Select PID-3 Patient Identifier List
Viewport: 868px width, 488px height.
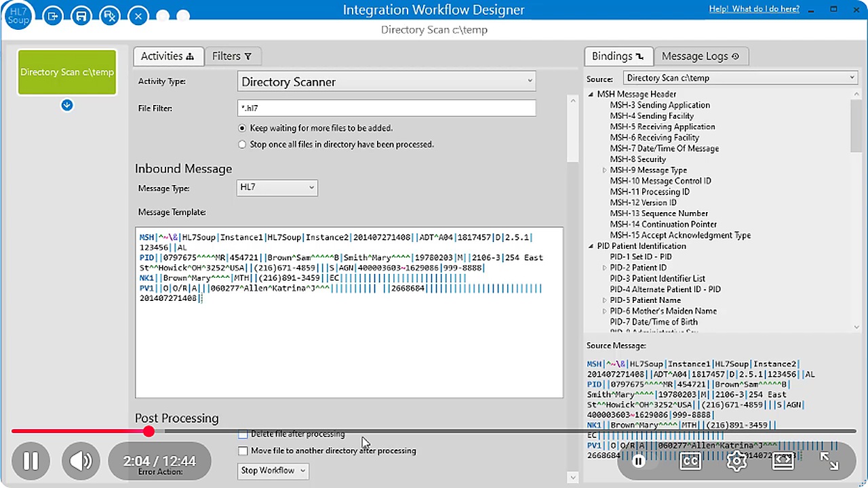point(658,279)
